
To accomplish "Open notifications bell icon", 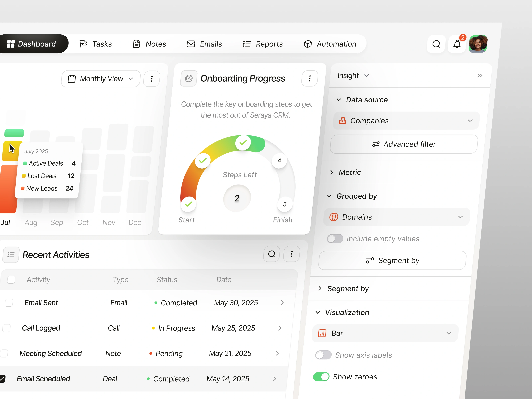I will click(457, 44).
